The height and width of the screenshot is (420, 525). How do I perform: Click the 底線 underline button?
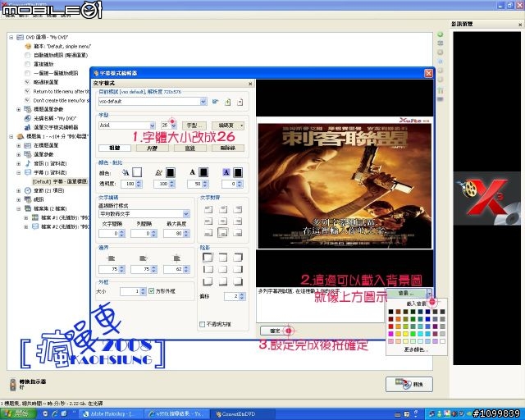[190, 148]
